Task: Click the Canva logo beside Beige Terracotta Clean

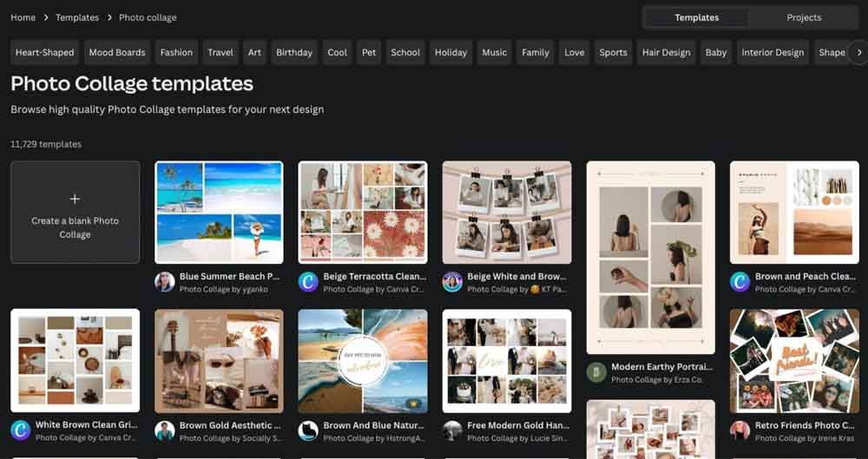Action: click(308, 282)
